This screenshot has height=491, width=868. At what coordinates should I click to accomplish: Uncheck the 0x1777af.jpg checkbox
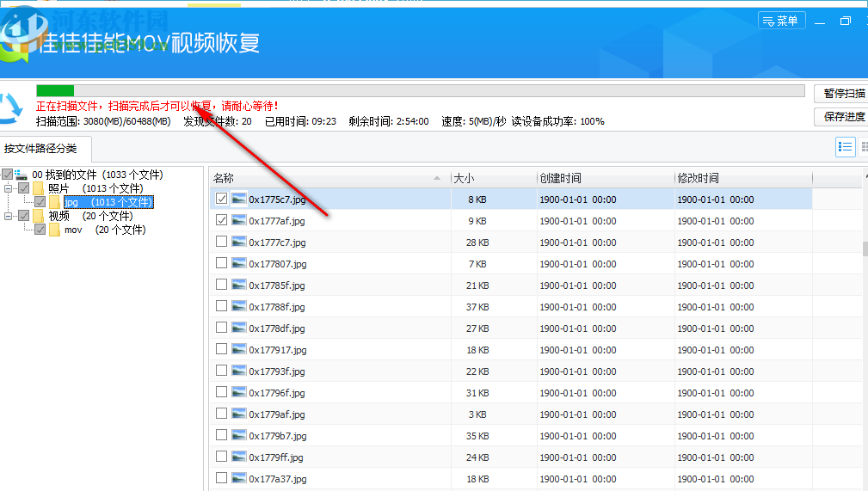point(221,220)
